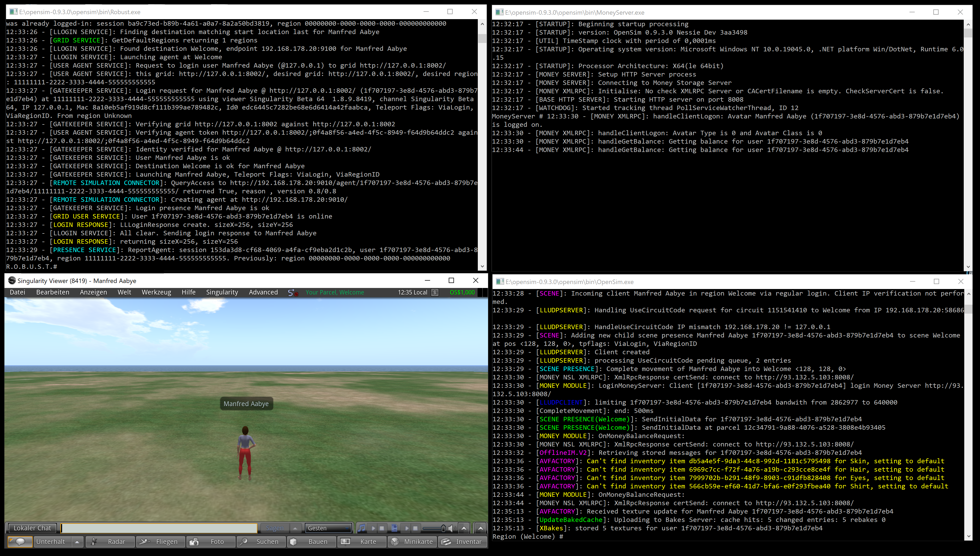The height and width of the screenshot is (556, 980).
Task: Open the Singularity menu
Action: [222, 292]
